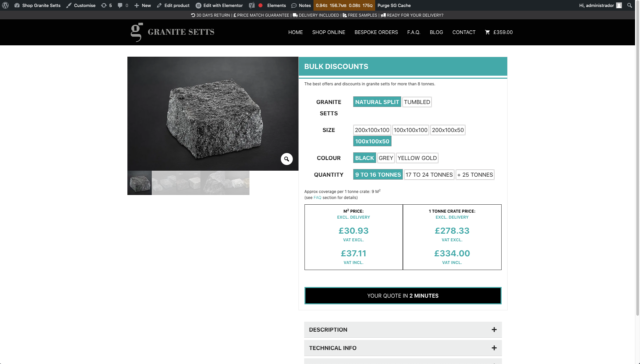Select 17 TO 24 TONNES quantity

pyautogui.click(x=429, y=175)
